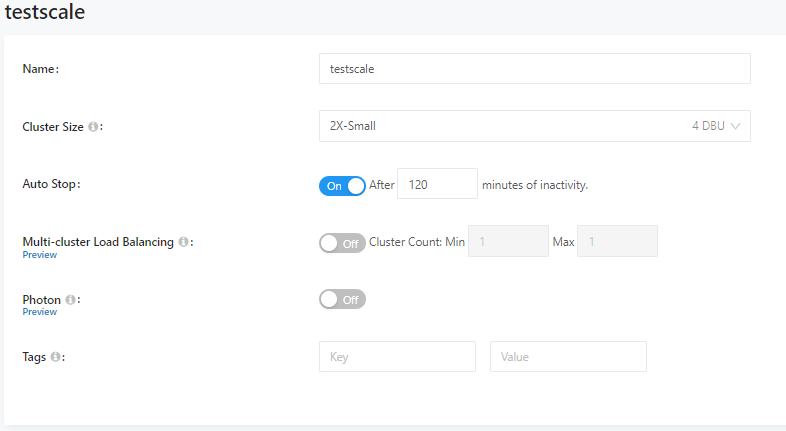Click the Cluster Count Max field
786x431 pixels.
(617, 241)
